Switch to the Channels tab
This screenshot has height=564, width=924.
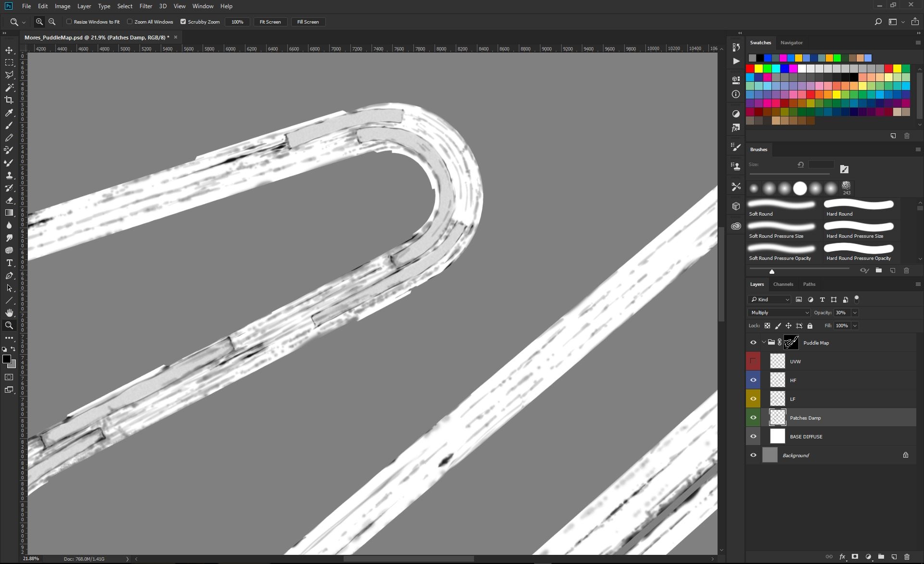783,284
